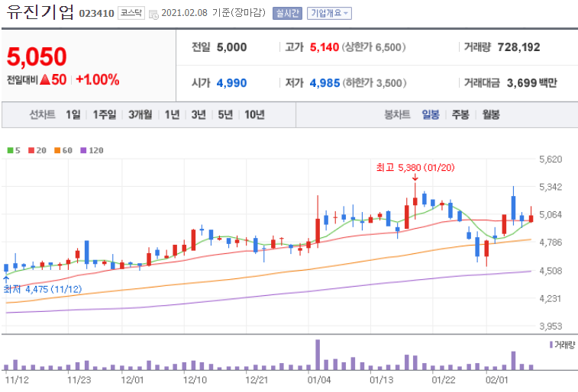Click the 봉차트 label
The width and height of the screenshot is (578, 392).
click(397, 115)
